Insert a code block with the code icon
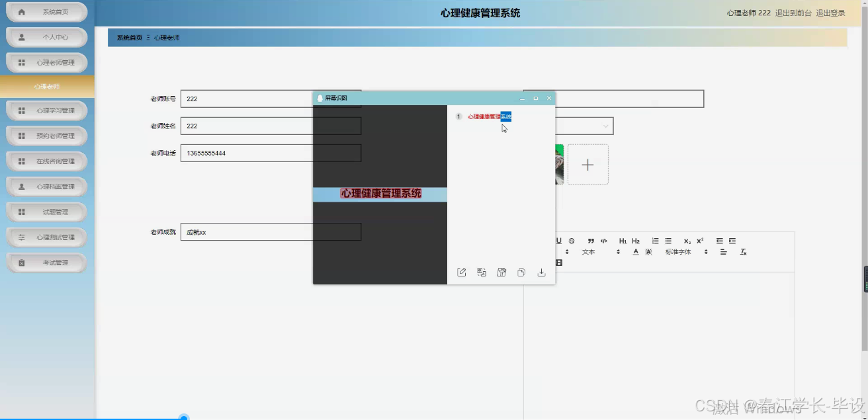This screenshot has width=868, height=420. point(603,241)
